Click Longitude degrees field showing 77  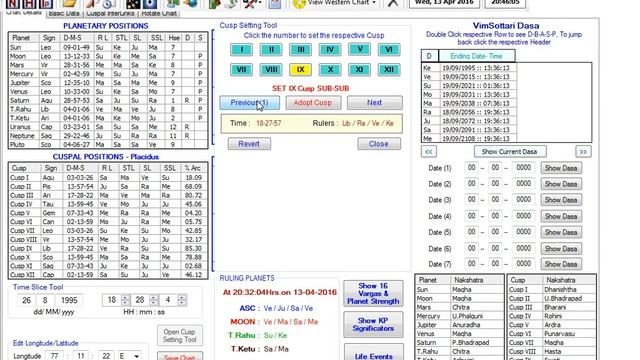(x=54, y=356)
